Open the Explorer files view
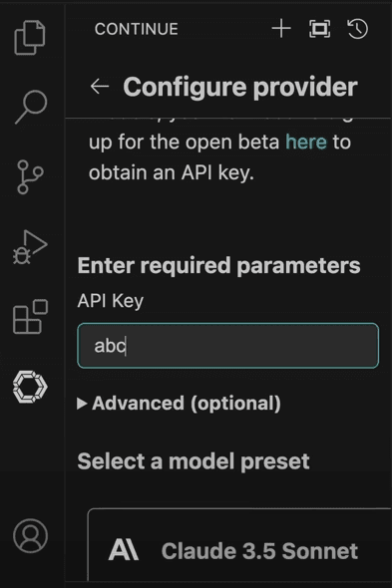Screen dimensions: 392x588 [30, 38]
